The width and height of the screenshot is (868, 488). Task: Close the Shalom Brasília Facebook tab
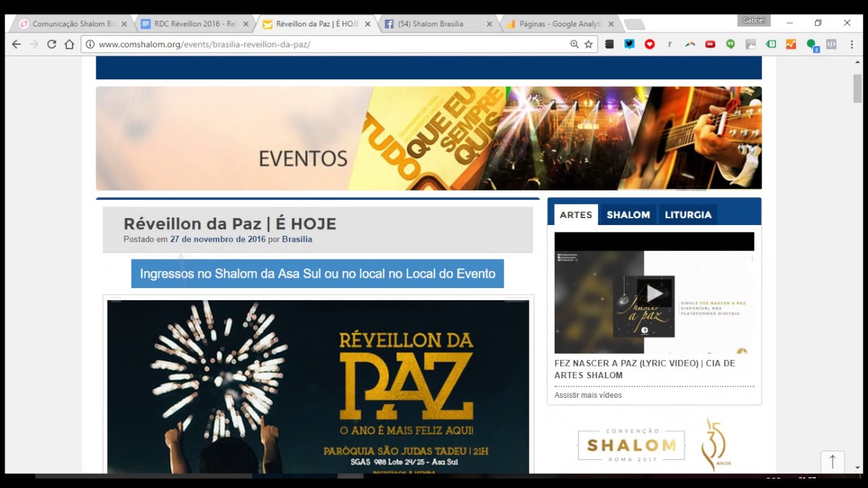490,24
